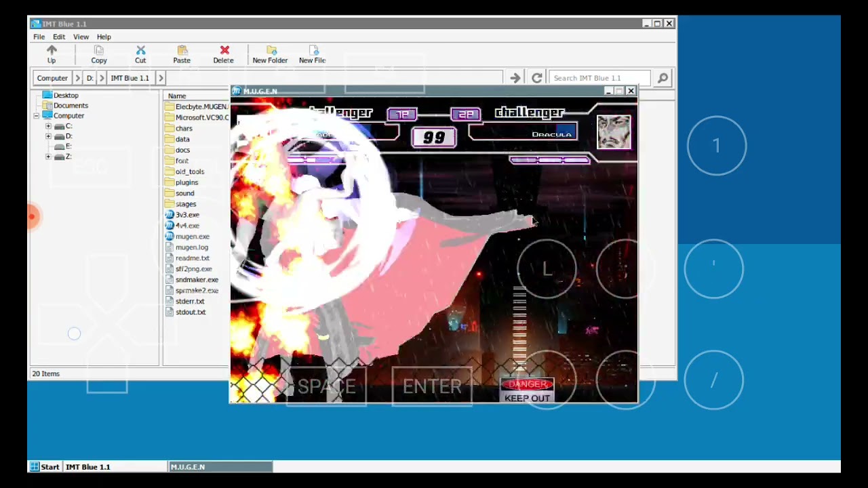Select the stderr.txt file name
Viewport: 868px width, 488px height.
190,302
